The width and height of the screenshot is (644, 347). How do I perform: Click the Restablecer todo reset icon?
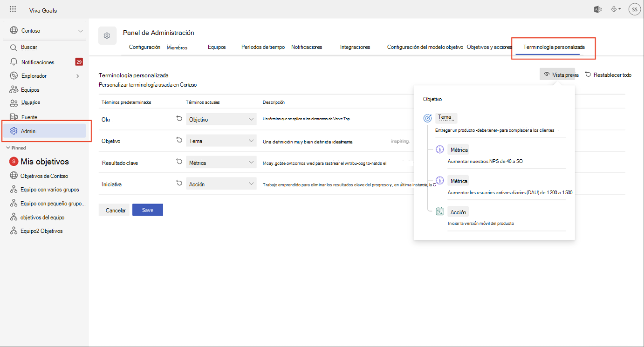(588, 75)
